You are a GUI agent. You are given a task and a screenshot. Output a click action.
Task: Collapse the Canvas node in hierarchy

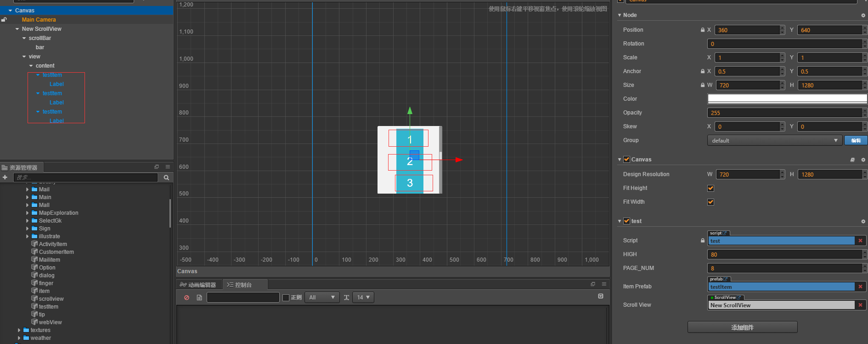10,11
